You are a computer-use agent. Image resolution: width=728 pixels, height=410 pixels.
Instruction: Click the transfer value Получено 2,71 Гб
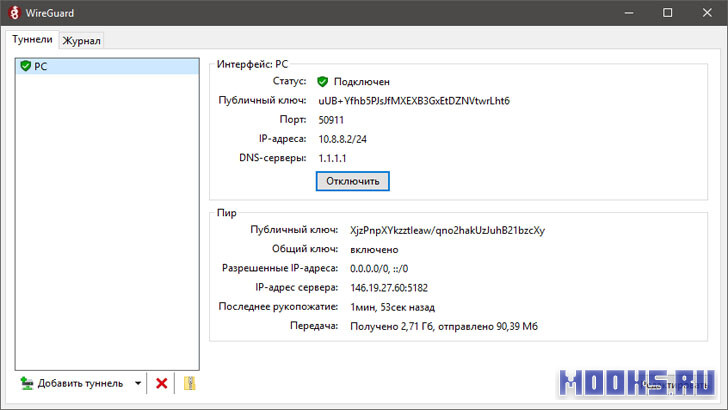(x=392, y=326)
